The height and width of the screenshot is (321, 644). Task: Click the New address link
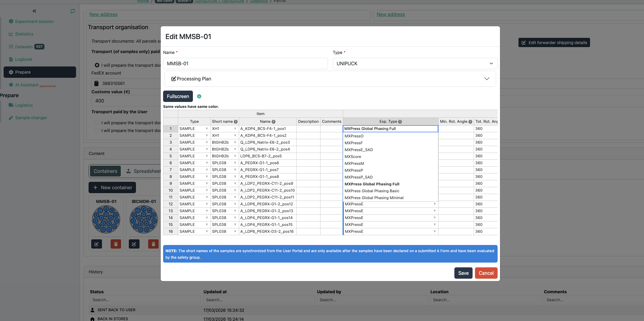tap(103, 14)
